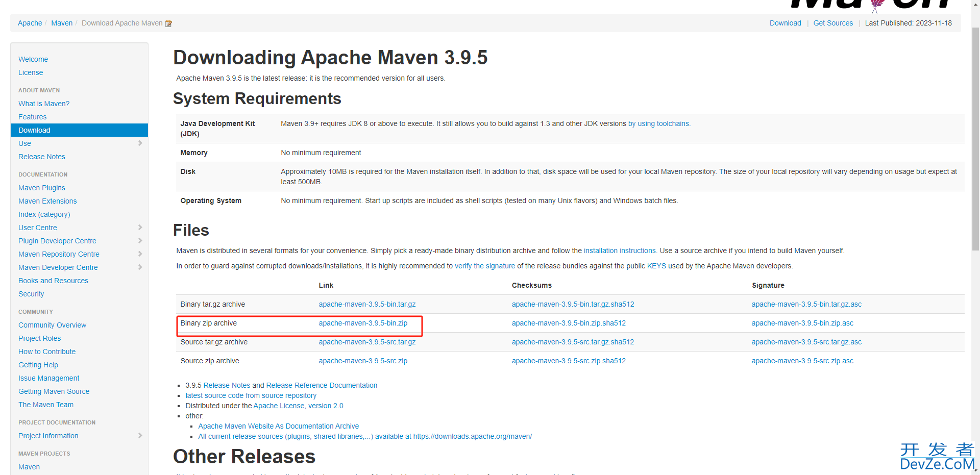
Task: Download apache-maven-3.9.5-bin.zip
Action: (x=363, y=323)
